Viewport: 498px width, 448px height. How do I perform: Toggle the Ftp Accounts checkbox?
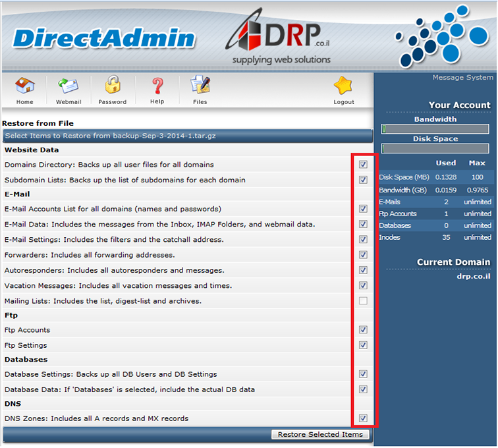(x=363, y=330)
